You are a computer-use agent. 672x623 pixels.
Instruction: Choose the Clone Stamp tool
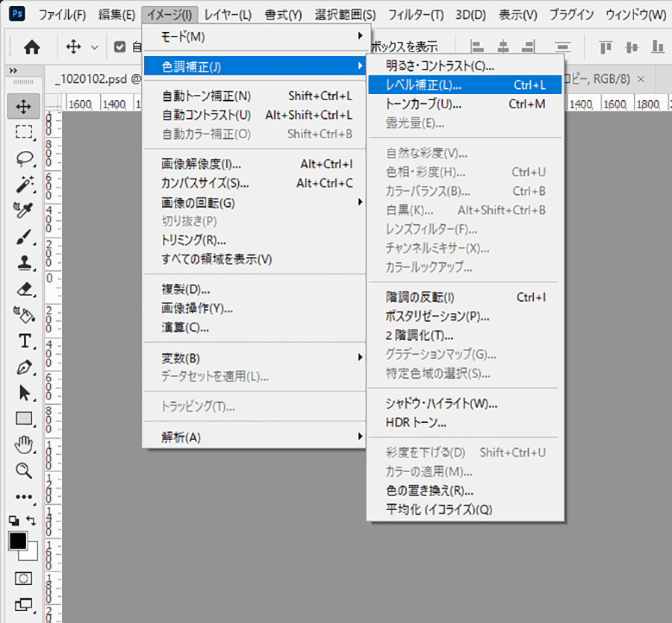[x=24, y=263]
